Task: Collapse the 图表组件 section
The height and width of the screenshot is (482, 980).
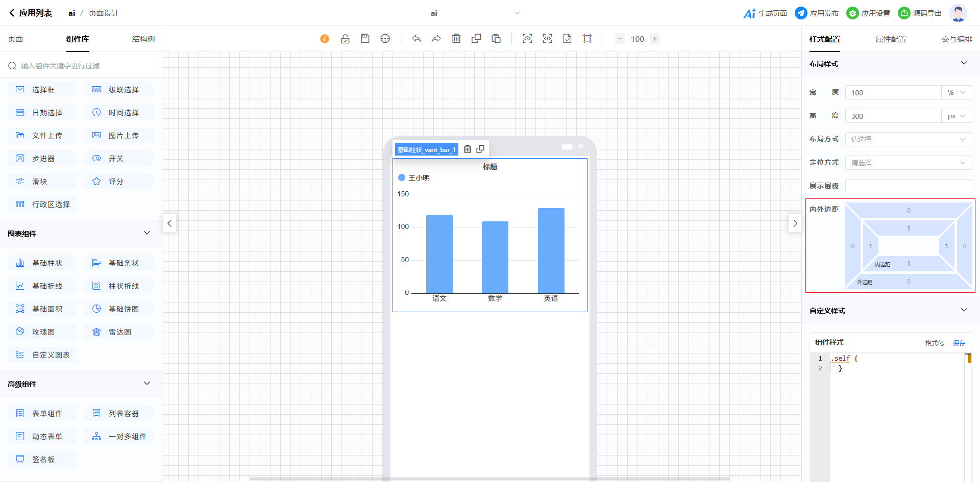Action: [147, 233]
